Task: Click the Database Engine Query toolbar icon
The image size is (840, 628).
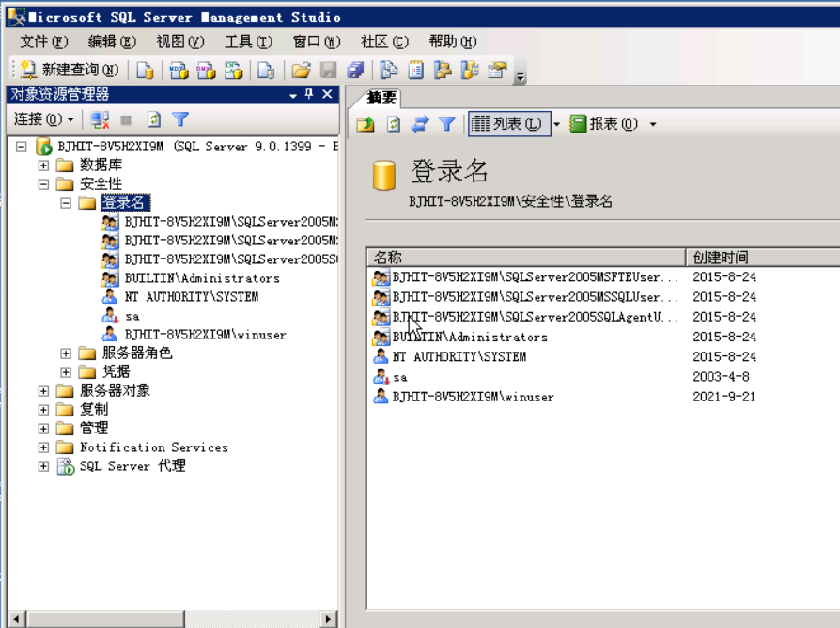Action: [146, 71]
